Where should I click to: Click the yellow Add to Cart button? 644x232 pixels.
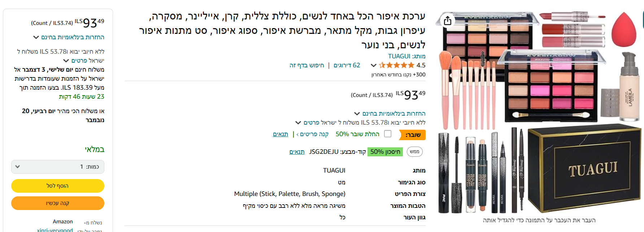[x=58, y=186]
